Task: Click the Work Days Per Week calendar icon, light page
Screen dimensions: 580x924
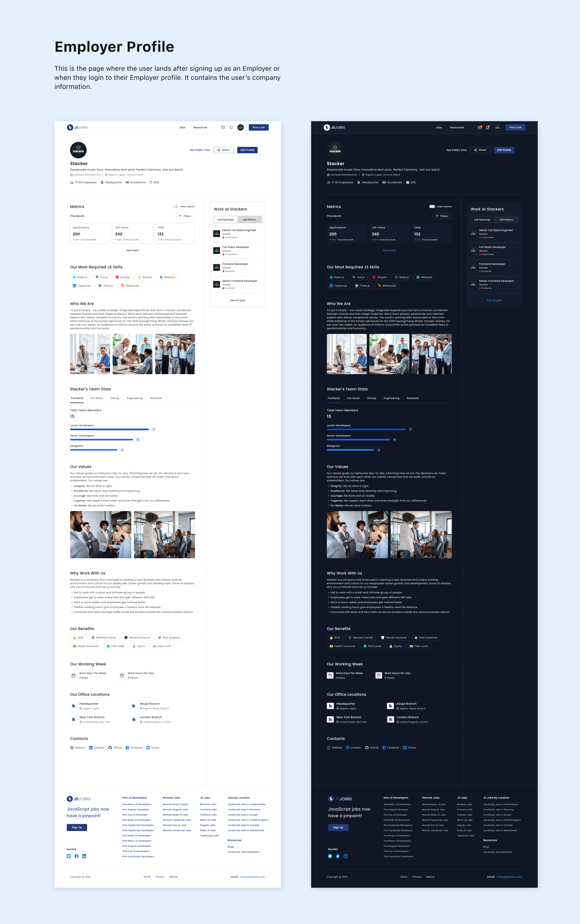Action: tap(73, 676)
